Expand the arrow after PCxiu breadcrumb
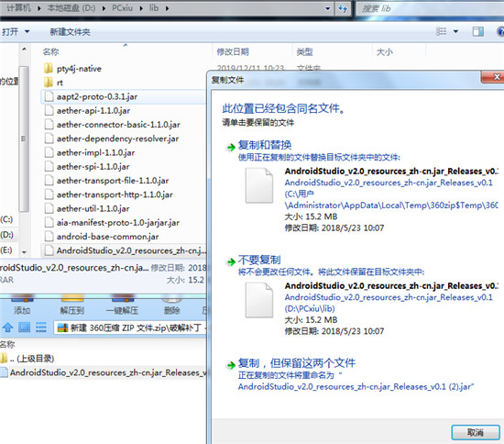Image resolution: width=504 pixels, height=444 pixels. [x=141, y=8]
